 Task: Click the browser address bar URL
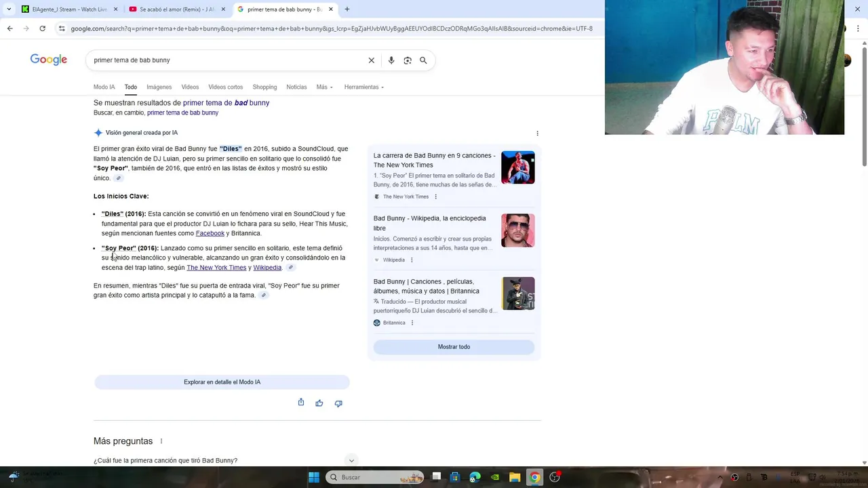(332, 28)
